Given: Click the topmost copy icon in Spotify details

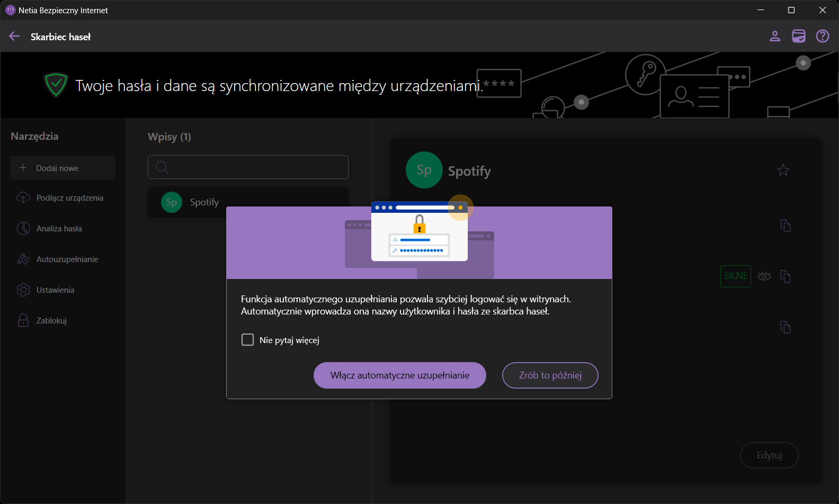Looking at the screenshot, I should coord(786,226).
